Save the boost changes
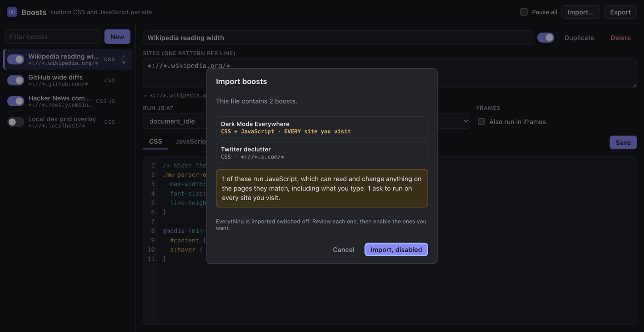Viewport: 644px width, 332px height. 623,143
